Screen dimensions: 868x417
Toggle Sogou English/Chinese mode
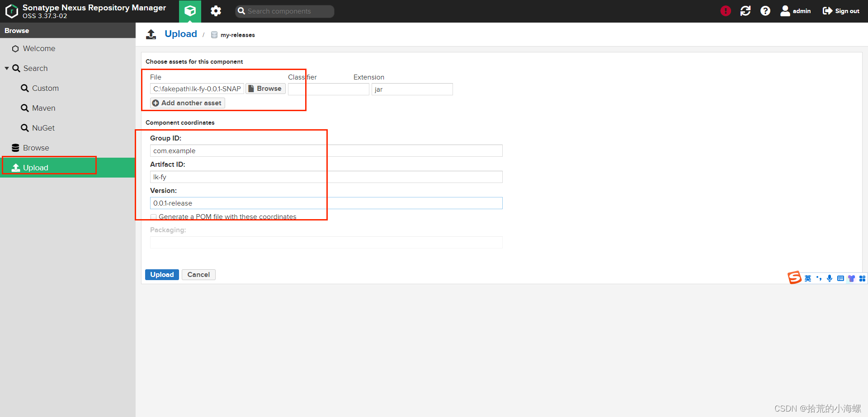[x=808, y=278]
